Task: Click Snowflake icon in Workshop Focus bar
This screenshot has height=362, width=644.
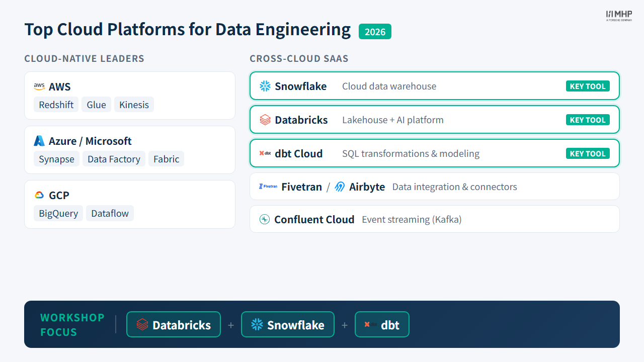Action: (x=257, y=325)
